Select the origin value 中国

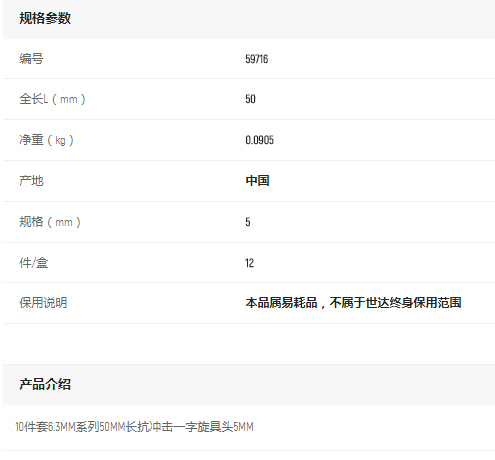[257, 181]
